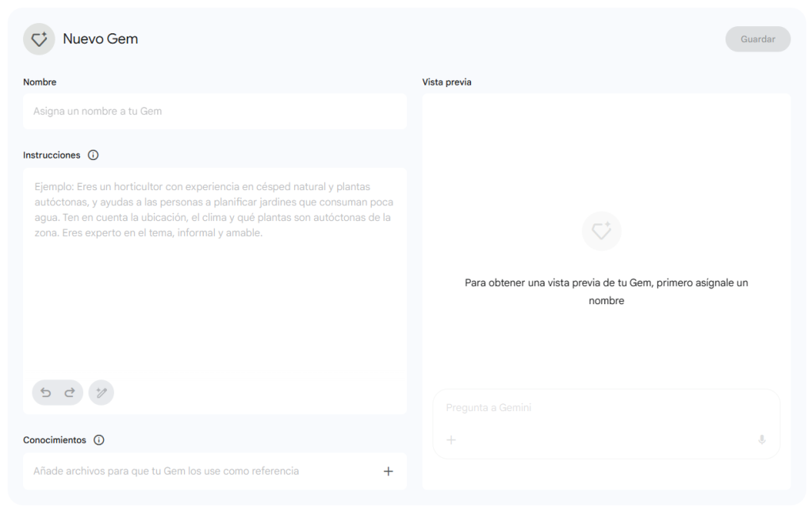812x511 pixels.
Task: Open the Instrucciones info tooltip icon
Action: 94,155
